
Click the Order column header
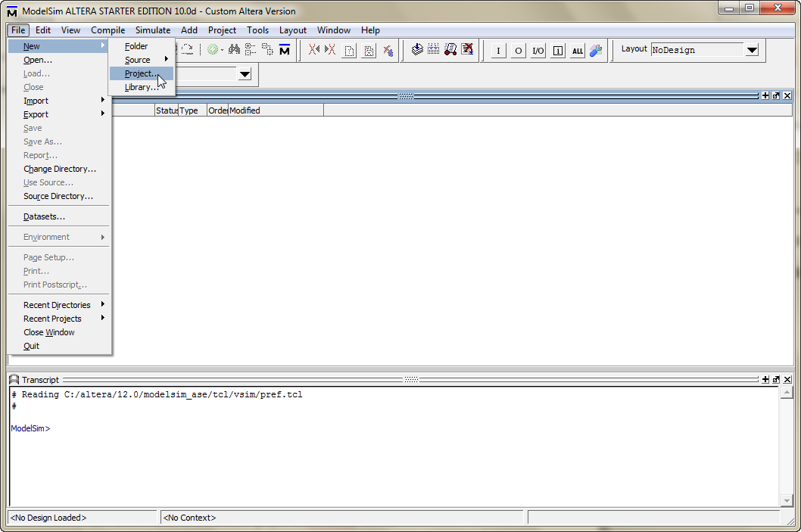coord(217,110)
